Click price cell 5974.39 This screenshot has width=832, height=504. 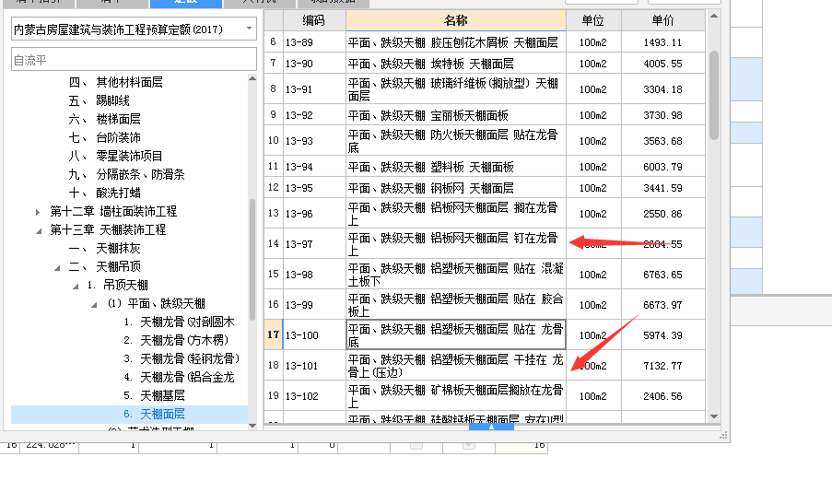point(662,334)
